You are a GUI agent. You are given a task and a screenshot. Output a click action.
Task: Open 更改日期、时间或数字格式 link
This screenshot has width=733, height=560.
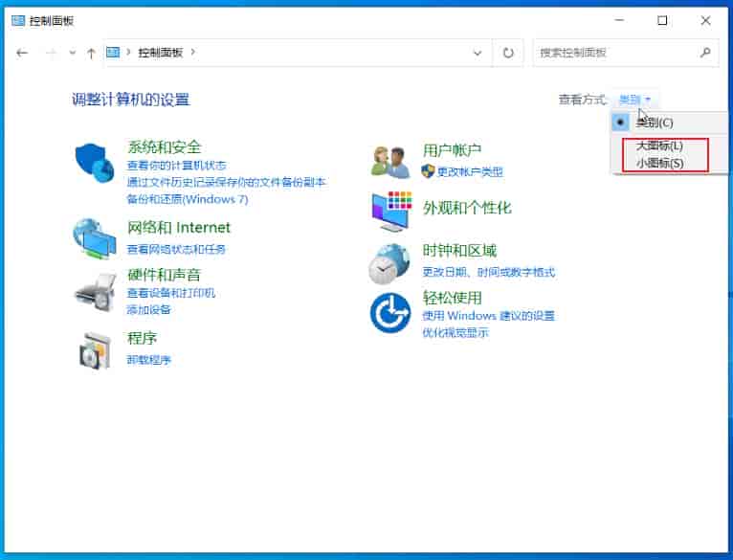click(489, 272)
